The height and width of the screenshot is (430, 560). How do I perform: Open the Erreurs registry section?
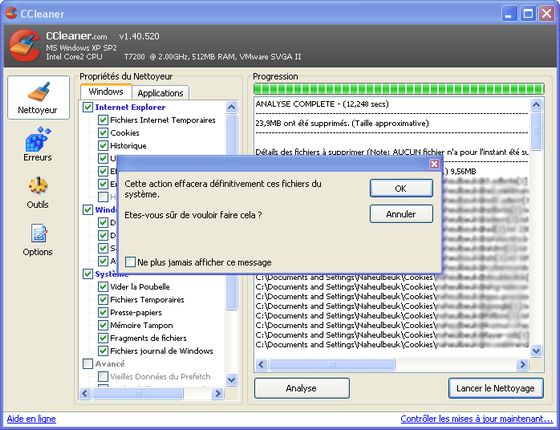click(x=38, y=144)
